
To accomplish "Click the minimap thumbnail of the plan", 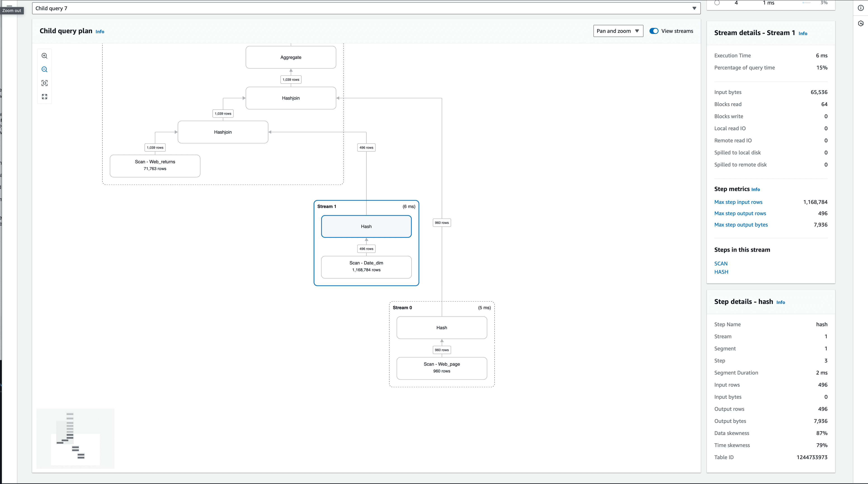I will (x=75, y=438).
